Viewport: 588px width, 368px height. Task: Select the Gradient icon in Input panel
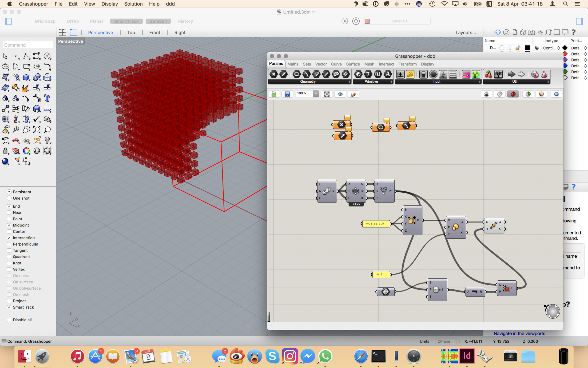pos(466,74)
